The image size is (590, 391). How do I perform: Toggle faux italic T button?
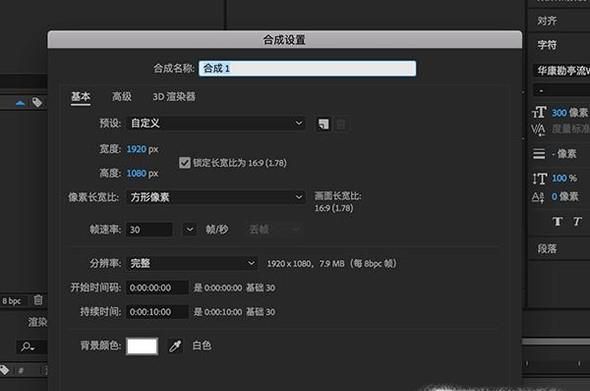[x=578, y=222]
